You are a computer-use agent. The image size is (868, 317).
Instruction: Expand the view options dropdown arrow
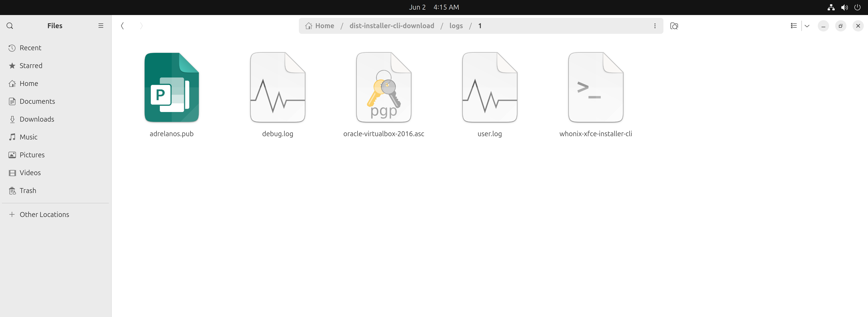[807, 26]
